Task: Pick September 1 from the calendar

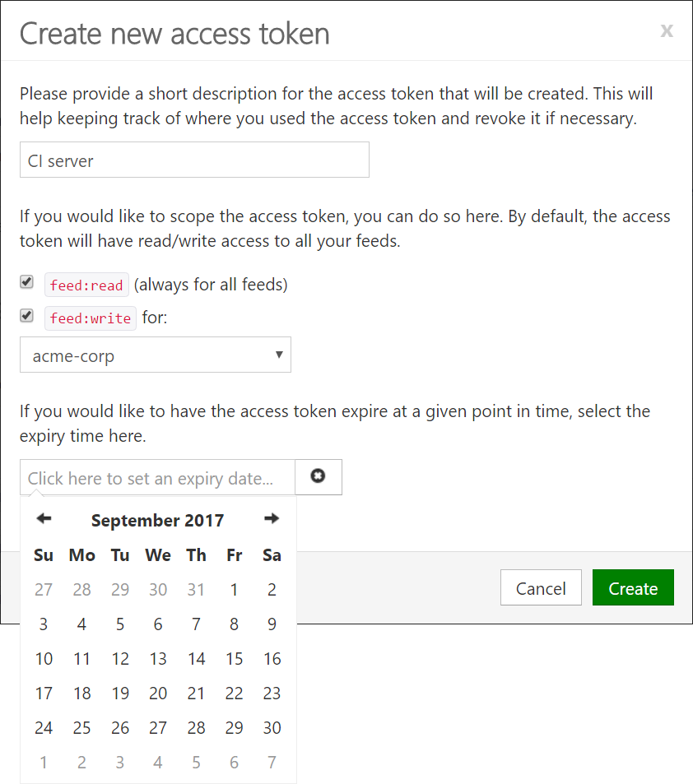Action: click(x=234, y=589)
